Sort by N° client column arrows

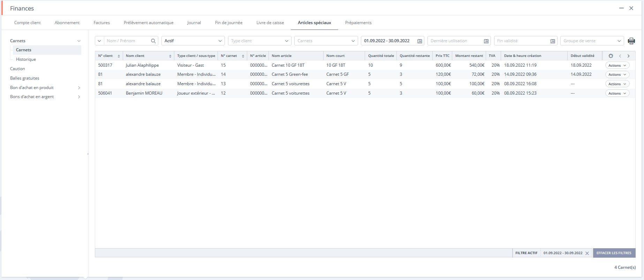pyautogui.click(x=119, y=56)
